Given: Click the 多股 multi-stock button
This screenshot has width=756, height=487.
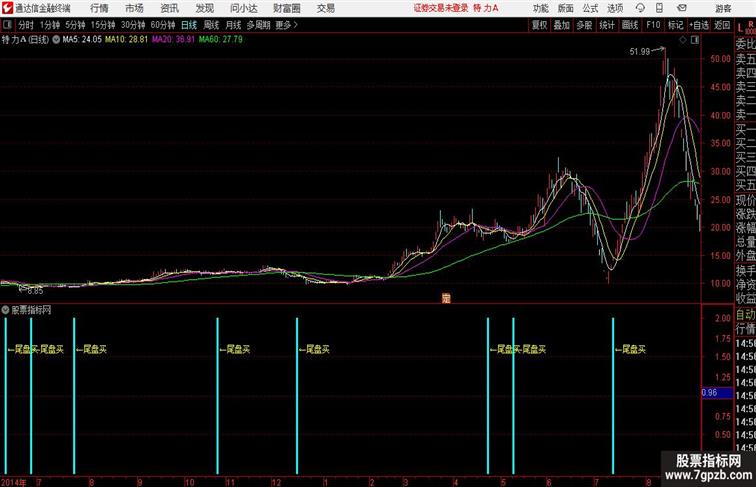Looking at the screenshot, I should [584, 25].
